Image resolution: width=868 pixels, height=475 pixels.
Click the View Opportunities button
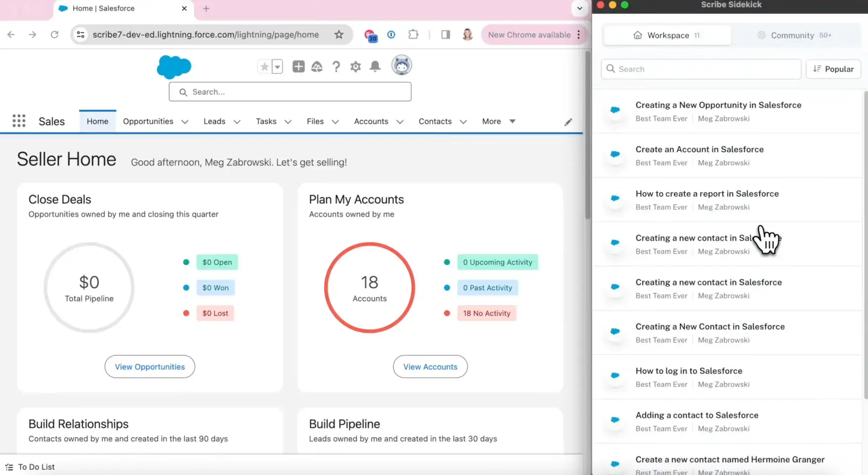point(150,366)
